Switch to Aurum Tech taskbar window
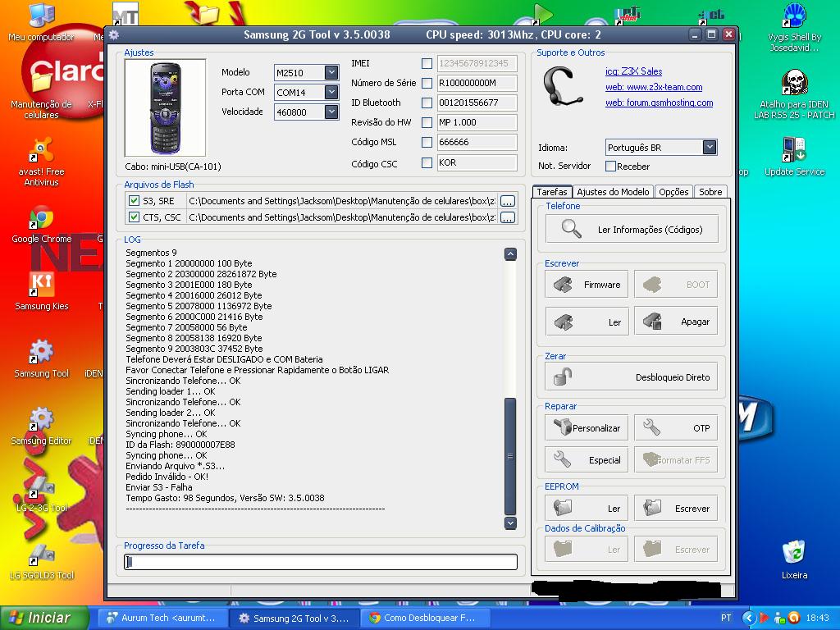Screen dimensions: 840x630 point(165,618)
